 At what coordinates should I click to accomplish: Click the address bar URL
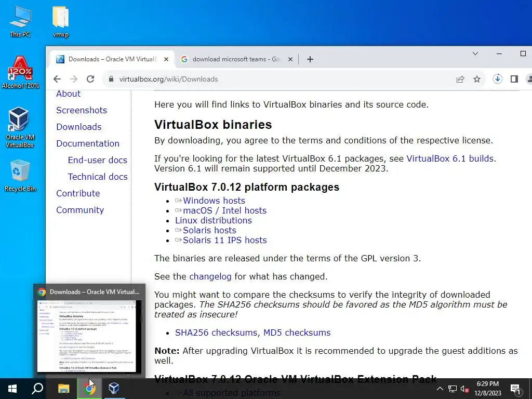tap(169, 79)
